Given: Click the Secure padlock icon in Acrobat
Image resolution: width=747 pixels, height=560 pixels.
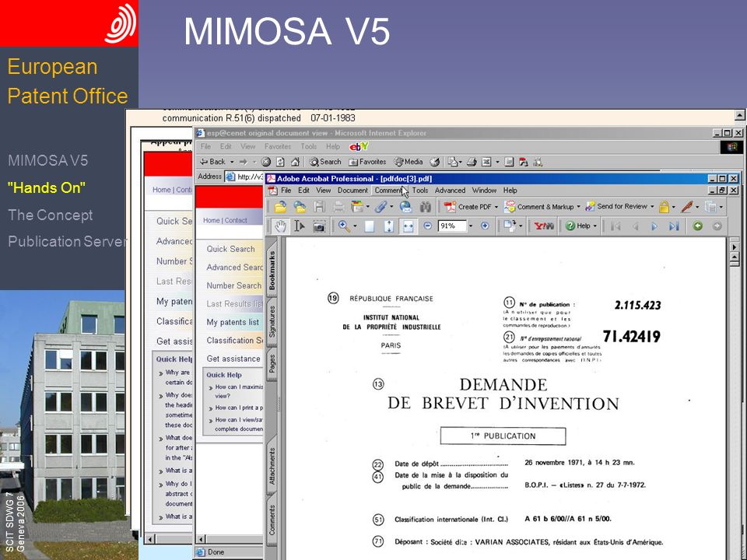Looking at the screenshot, I should coord(664,207).
